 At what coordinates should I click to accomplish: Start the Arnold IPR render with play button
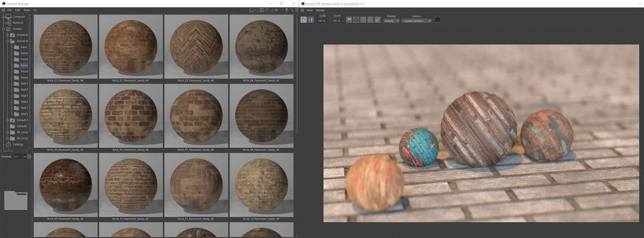click(303, 20)
